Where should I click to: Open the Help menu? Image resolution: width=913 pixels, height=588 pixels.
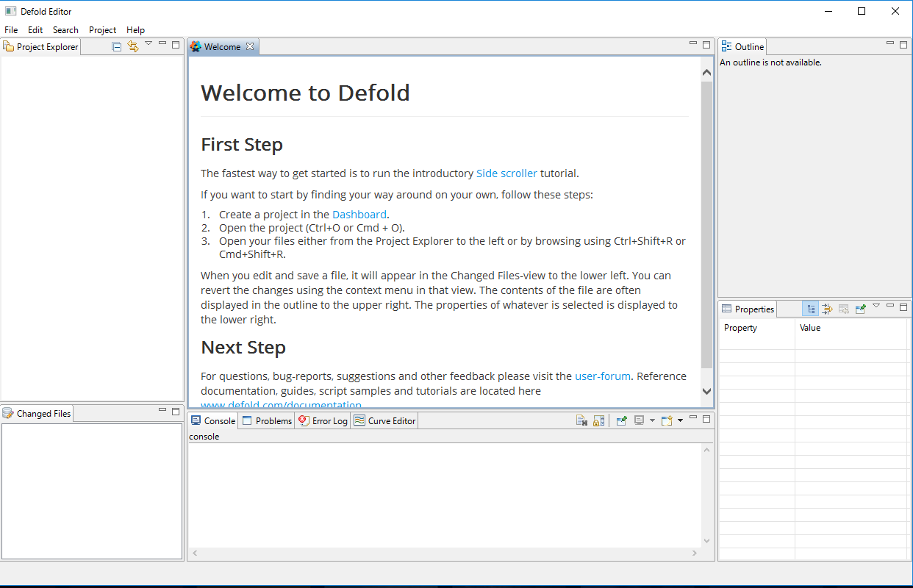tap(135, 30)
